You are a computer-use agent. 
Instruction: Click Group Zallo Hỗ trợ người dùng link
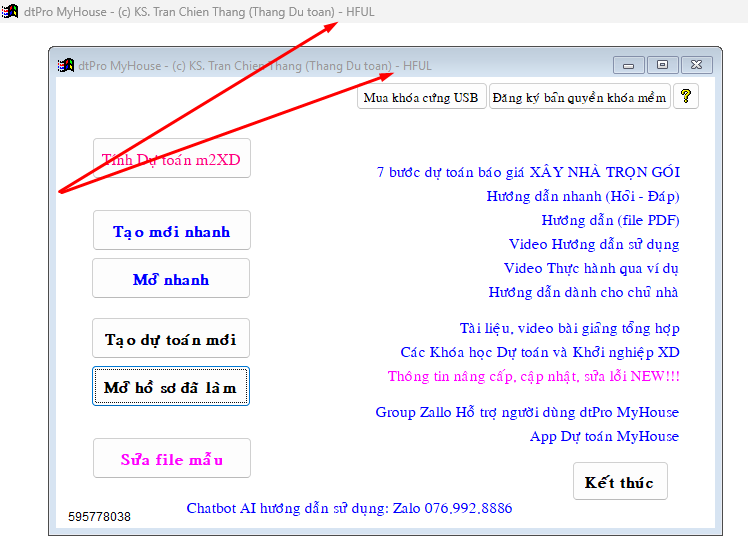point(527,412)
